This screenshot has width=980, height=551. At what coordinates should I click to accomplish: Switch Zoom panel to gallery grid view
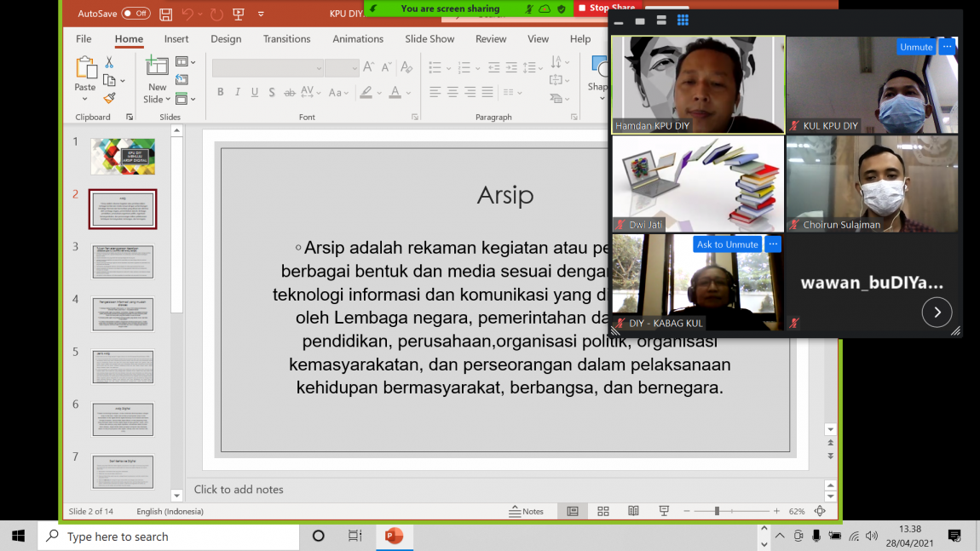pyautogui.click(x=683, y=20)
